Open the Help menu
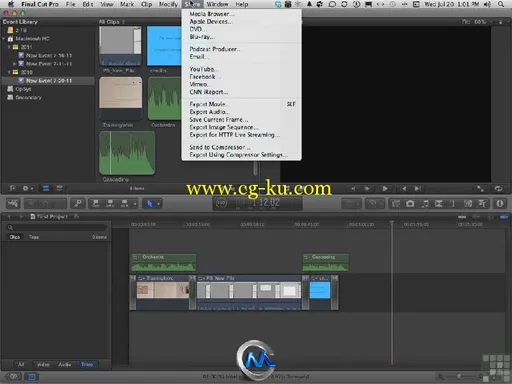The image size is (512, 384). (242, 4)
